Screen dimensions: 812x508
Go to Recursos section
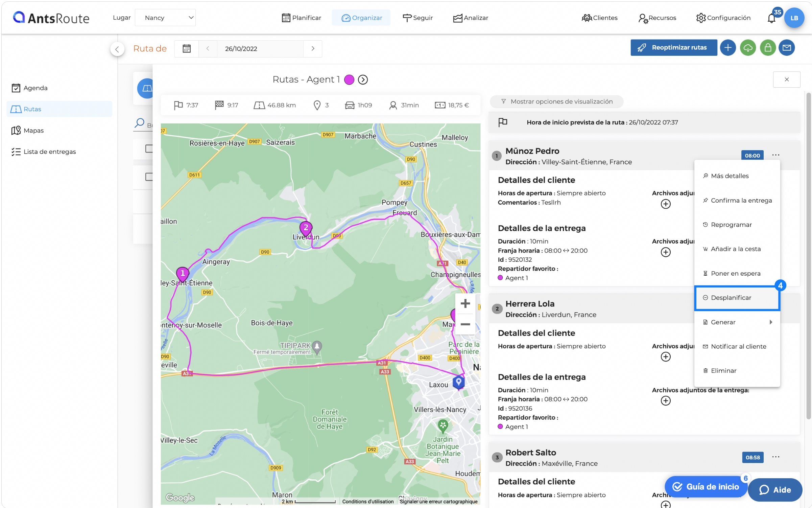coord(657,18)
